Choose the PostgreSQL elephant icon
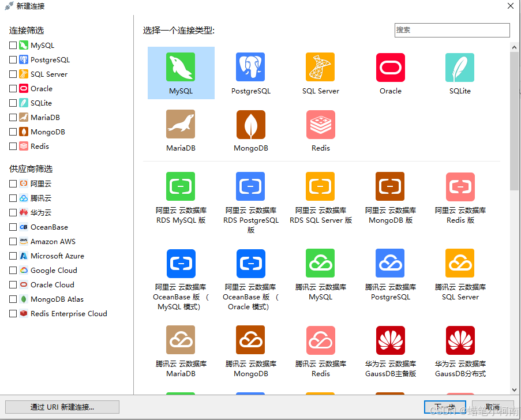Viewport: 521px width, 420px height. click(x=250, y=67)
